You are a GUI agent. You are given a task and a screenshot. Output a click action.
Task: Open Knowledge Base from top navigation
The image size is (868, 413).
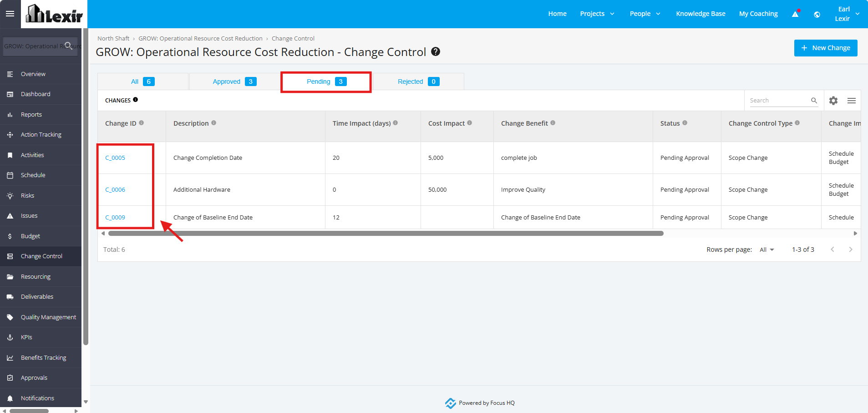click(x=700, y=14)
